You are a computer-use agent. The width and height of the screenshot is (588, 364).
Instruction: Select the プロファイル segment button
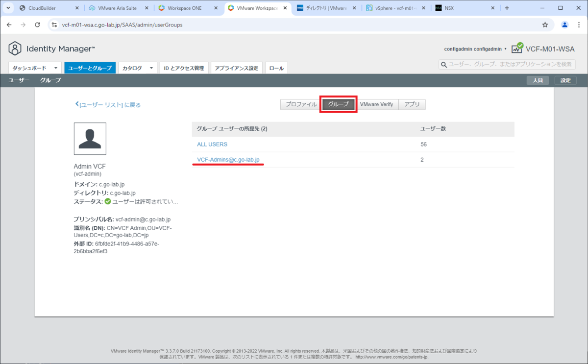click(x=301, y=104)
